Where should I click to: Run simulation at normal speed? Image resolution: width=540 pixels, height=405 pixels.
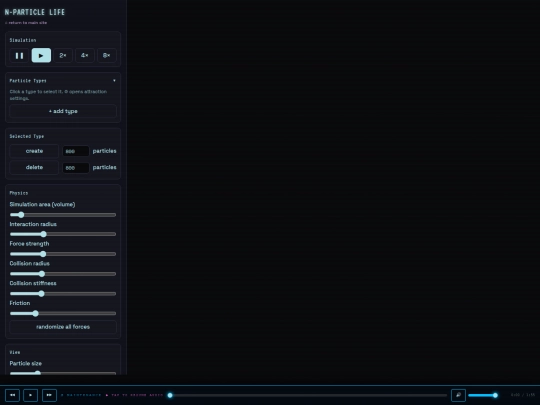(41, 55)
